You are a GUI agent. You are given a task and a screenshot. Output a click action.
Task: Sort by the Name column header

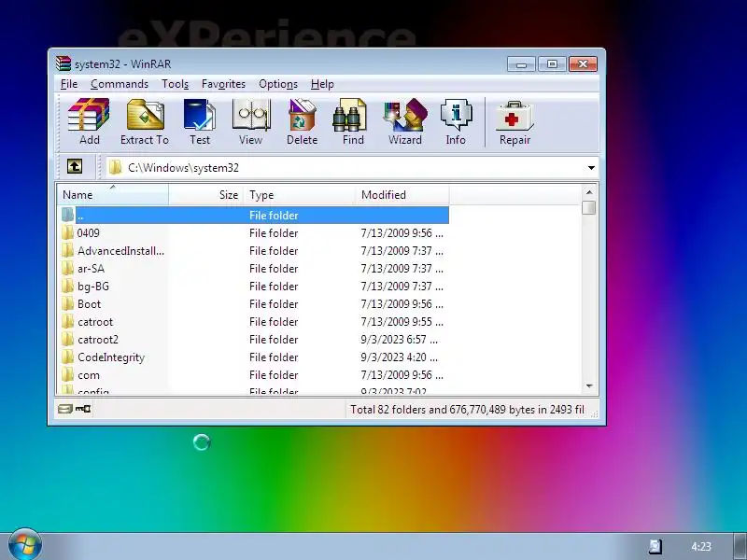[113, 195]
